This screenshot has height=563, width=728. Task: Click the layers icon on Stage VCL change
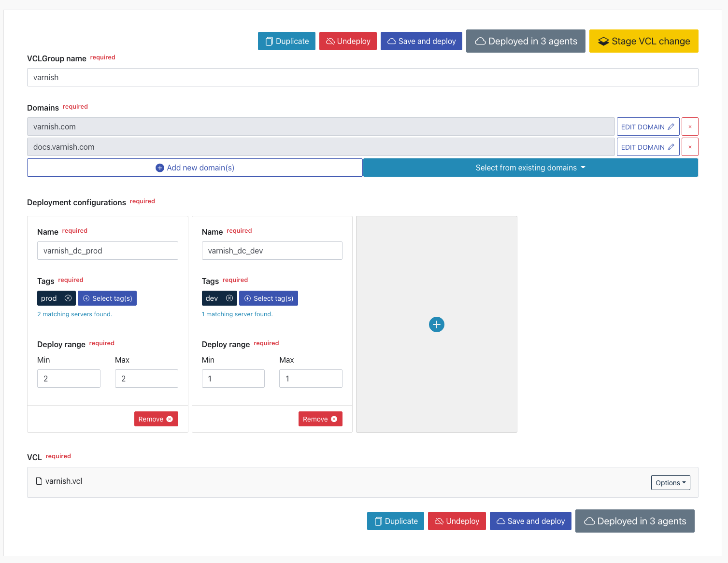click(x=604, y=41)
